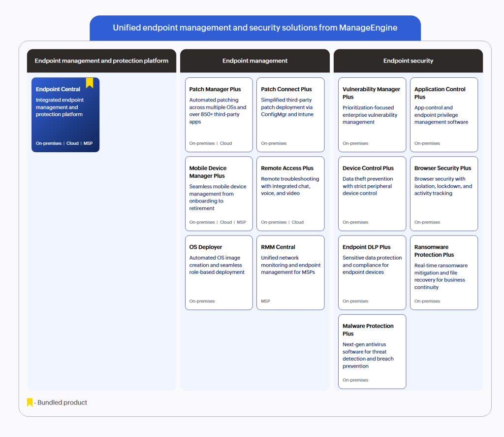Click 'On-premises' under Browser Security Plus

427,222
